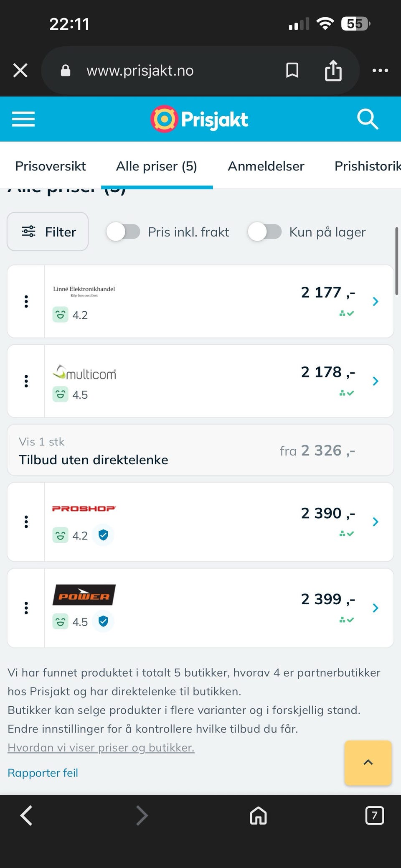Viewport: 401px width, 868px height.
Task: Open browser three-dot options menu
Action: [380, 70]
